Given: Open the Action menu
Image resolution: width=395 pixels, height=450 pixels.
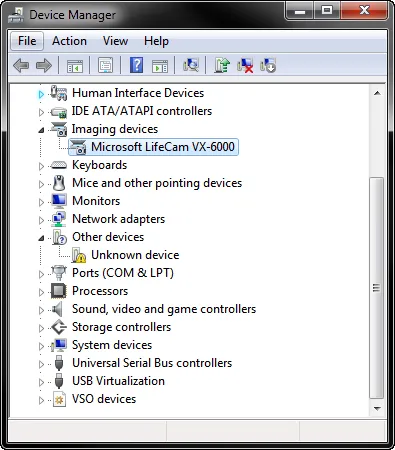Looking at the screenshot, I should 69,41.
